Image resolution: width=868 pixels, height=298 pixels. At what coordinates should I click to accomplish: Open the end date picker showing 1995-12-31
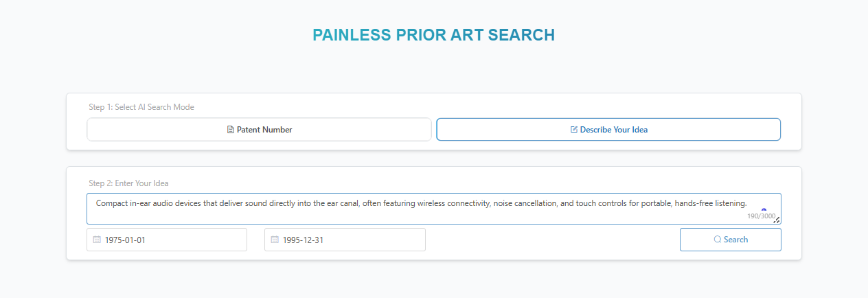345,240
